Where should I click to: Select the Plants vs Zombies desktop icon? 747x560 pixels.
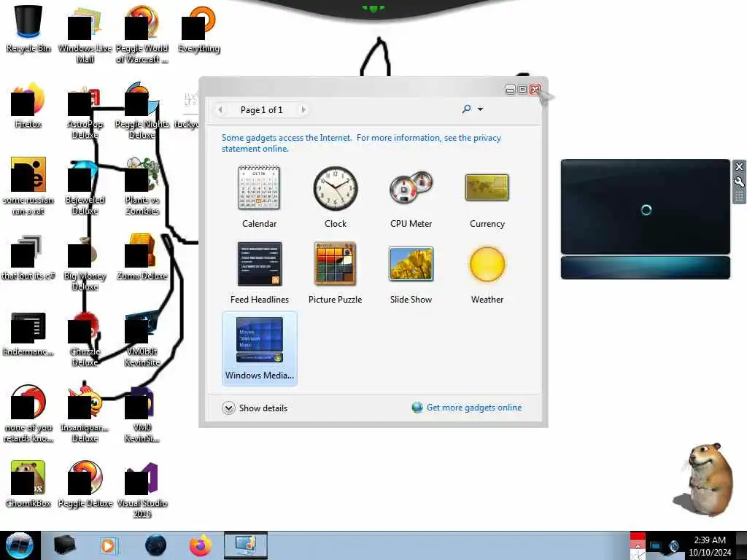click(x=142, y=186)
